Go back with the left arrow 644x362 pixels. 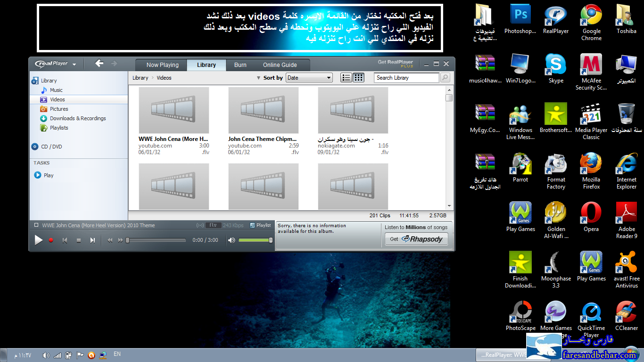point(99,64)
